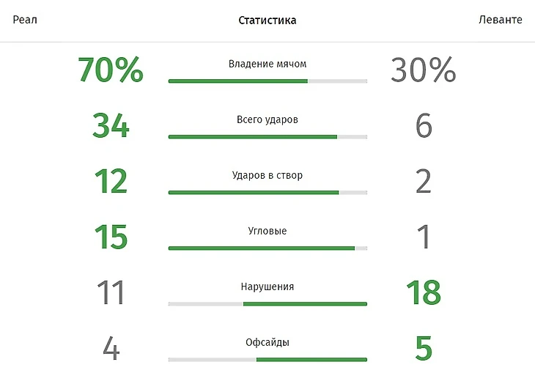Click the Нарушения progress bar
535x392 pixels.
(x=267, y=303)
